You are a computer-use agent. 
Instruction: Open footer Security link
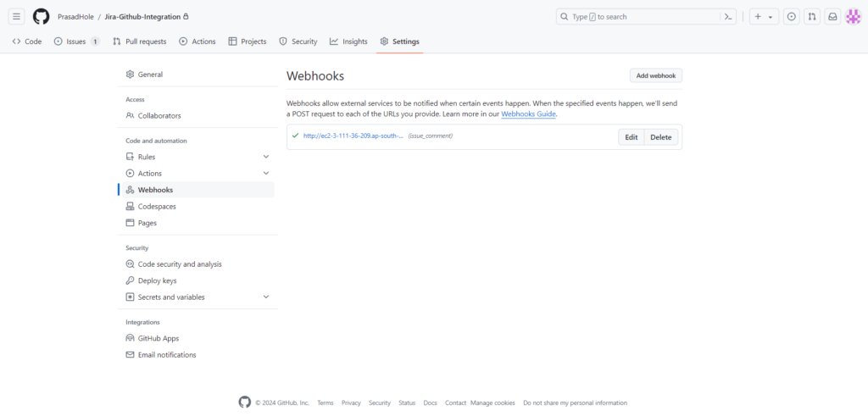pos(380,403)
